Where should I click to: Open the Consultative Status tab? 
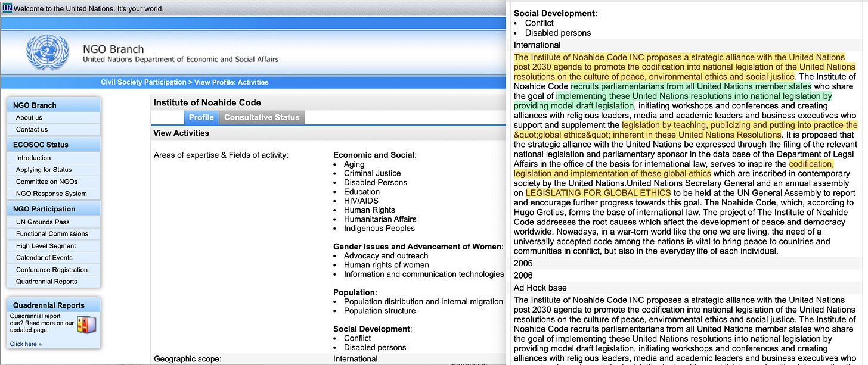pyautogui.click(x=262, y=117)
